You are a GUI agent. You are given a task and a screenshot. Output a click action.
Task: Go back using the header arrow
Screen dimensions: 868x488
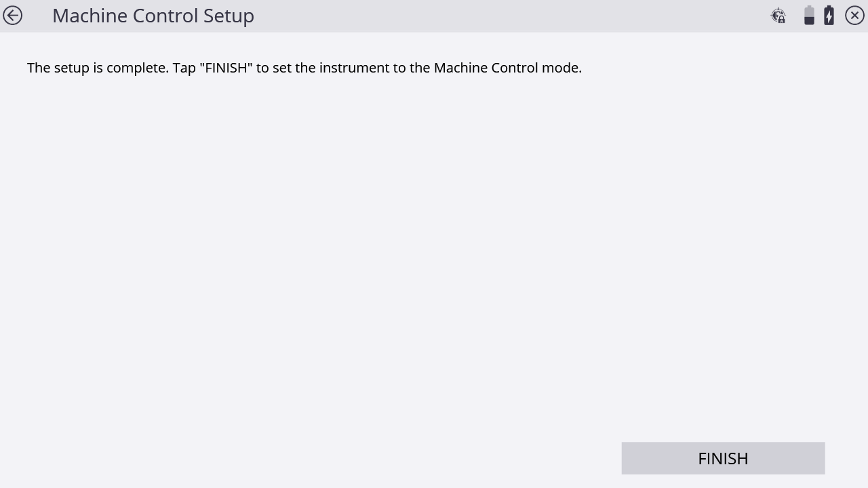[x=12, y=15]
